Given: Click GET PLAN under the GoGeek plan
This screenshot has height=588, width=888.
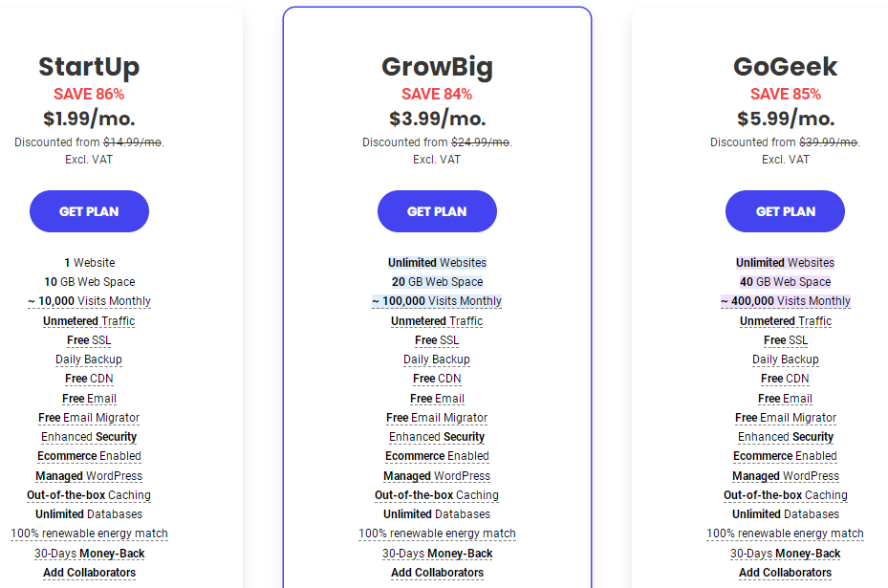Looking at the screenshot, I should [x=785, y=211].
